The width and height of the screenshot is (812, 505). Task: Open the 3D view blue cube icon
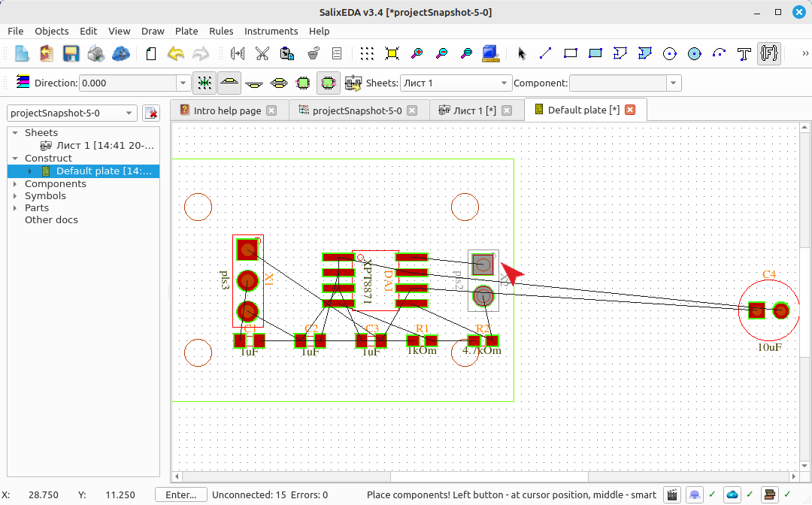click(x=490, y=53)
